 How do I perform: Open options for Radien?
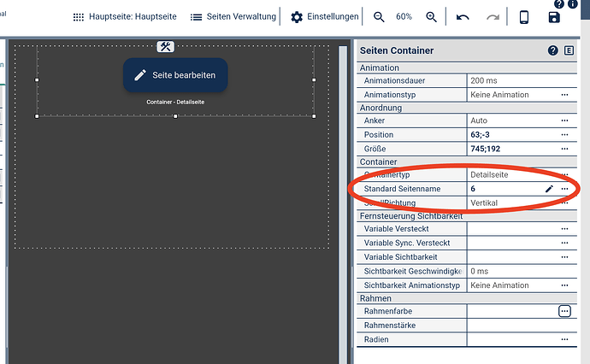click(564, 339)
